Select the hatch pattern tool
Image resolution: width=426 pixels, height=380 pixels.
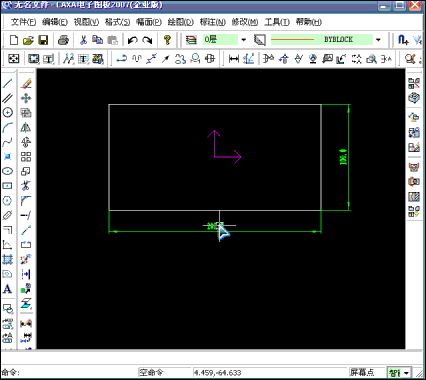[8, 259]
